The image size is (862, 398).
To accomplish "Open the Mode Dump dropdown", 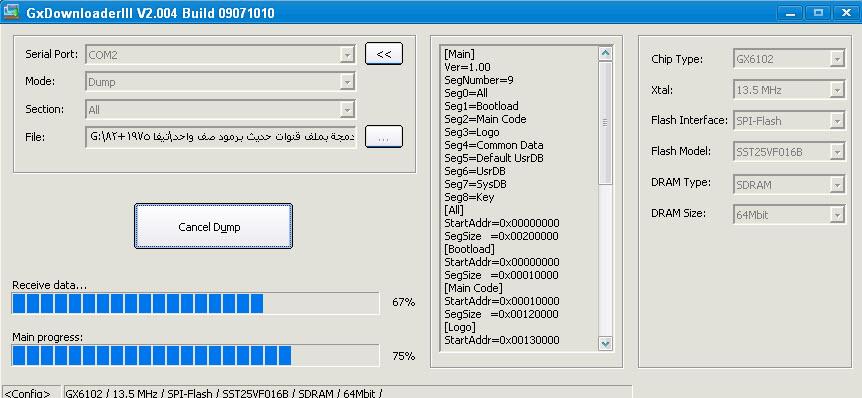I will coord(220,82).
